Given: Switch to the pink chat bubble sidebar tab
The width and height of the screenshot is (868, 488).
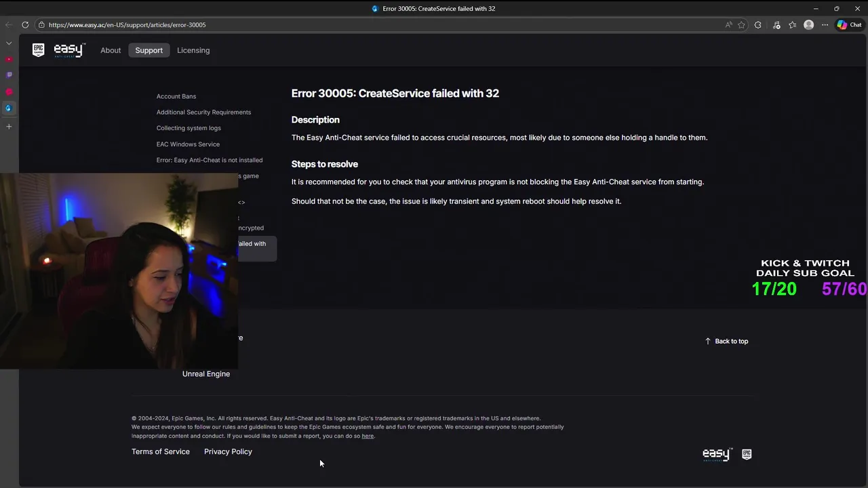Looking at the screenshot, I should (9, 91).
